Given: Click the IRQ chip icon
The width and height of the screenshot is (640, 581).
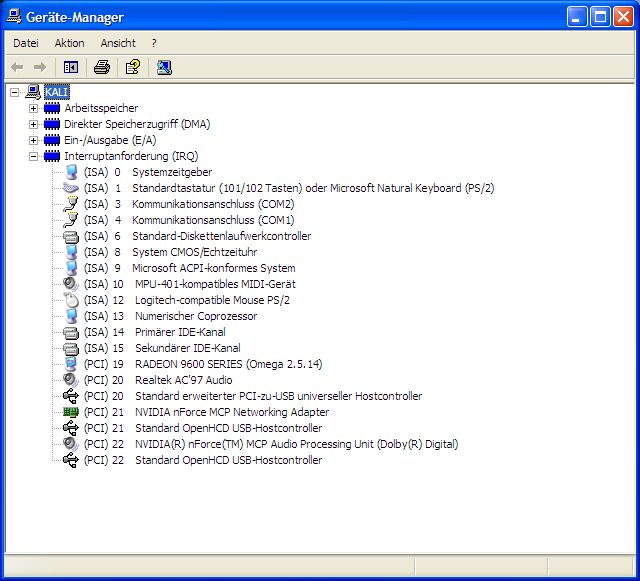Looking at the screenshot, I should point(52,156).
